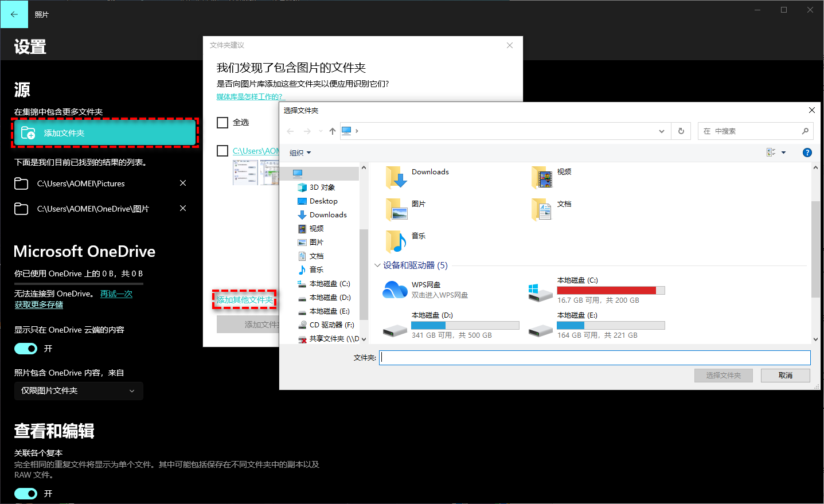Screen dimensions: 824x504
Task: Click the refresh icon beside address bar
Action: point(681,131)
